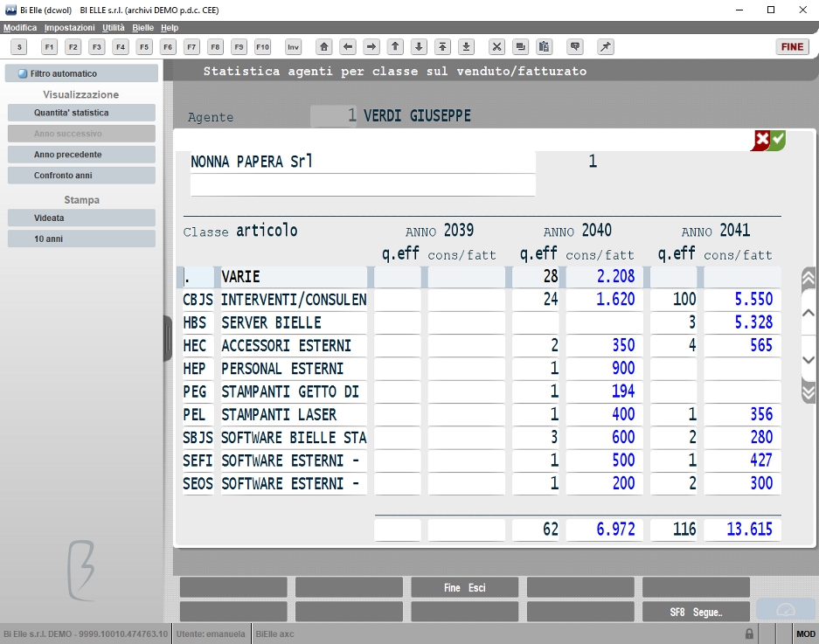The width and height of the screenshot is (819, 644).
Task: Click the down arrow toolbar icon
Action: pyautogui.click(x=419, y=47)
